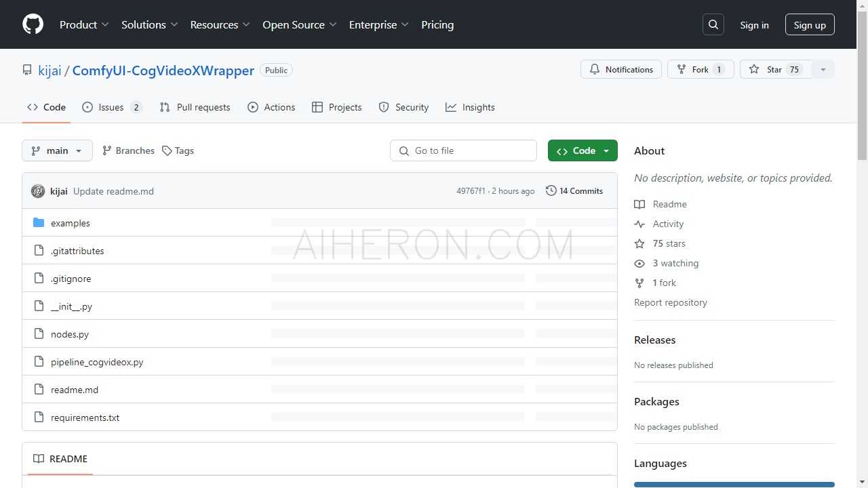Click the search magnifier icon

(713, 24)
